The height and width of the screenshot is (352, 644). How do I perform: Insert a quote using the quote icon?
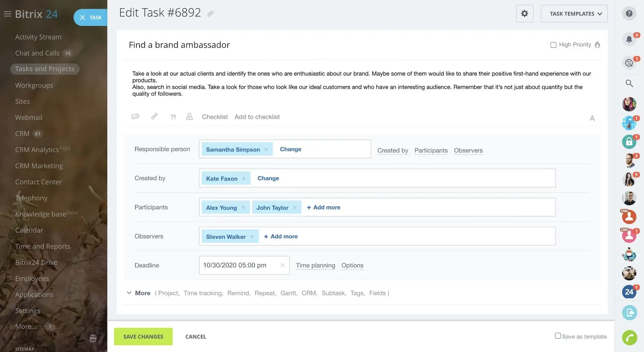tap(173, 117)
